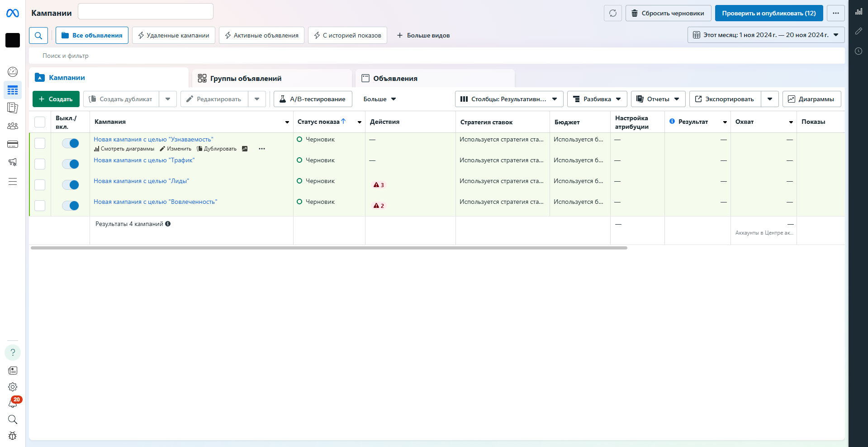The height and width of the screenshot is (447, 868).
Task: Toggle off the Лиды campaign switch
Action: (x=71, y=185)
